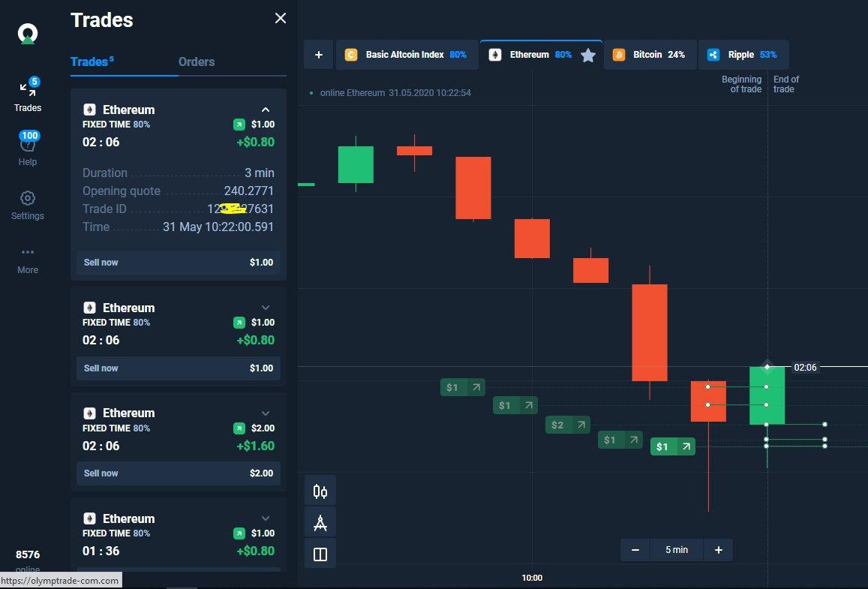The height and width of the screenshot is (589, 868).
Task: Close the Trades panel
Action: [281, 18]
